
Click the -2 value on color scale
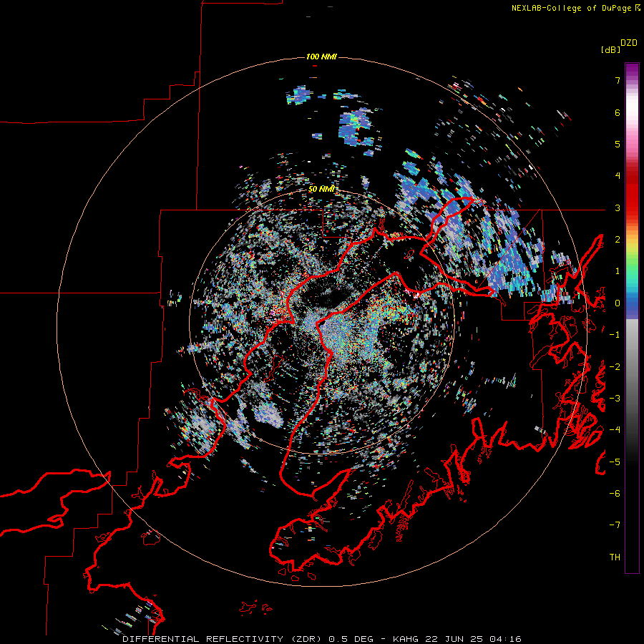615,367
